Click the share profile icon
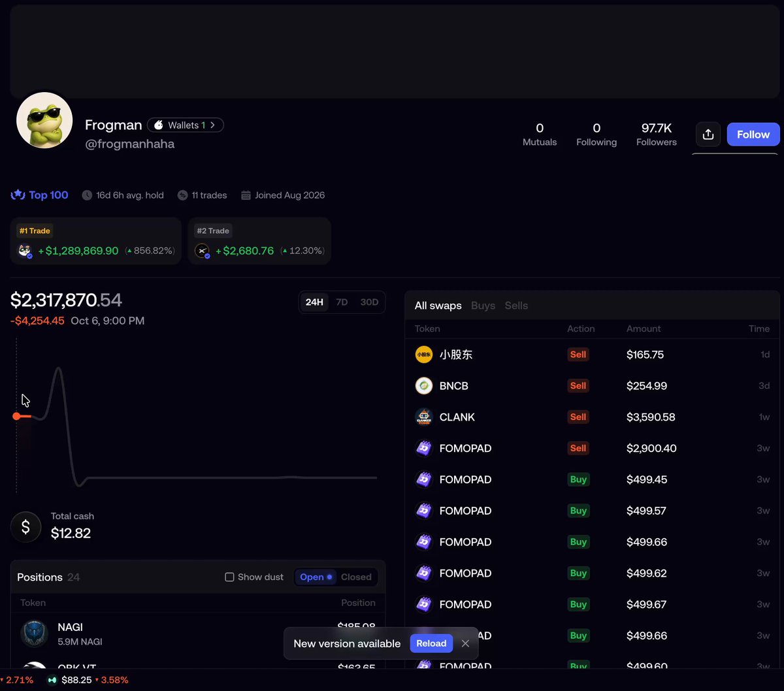 [708, 135]
